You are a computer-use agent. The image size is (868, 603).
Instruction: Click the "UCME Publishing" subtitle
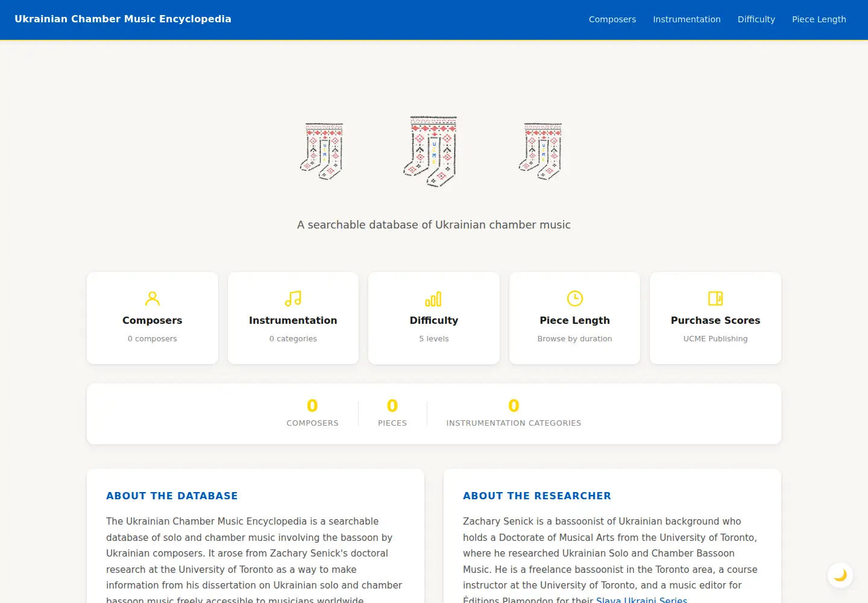(x=715, y=339)
